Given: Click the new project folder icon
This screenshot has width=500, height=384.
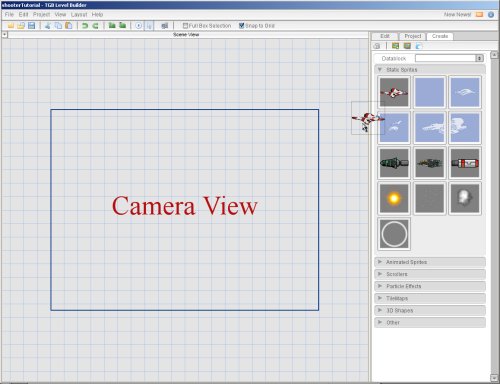Looking at the screenshot, I should 11,26.
